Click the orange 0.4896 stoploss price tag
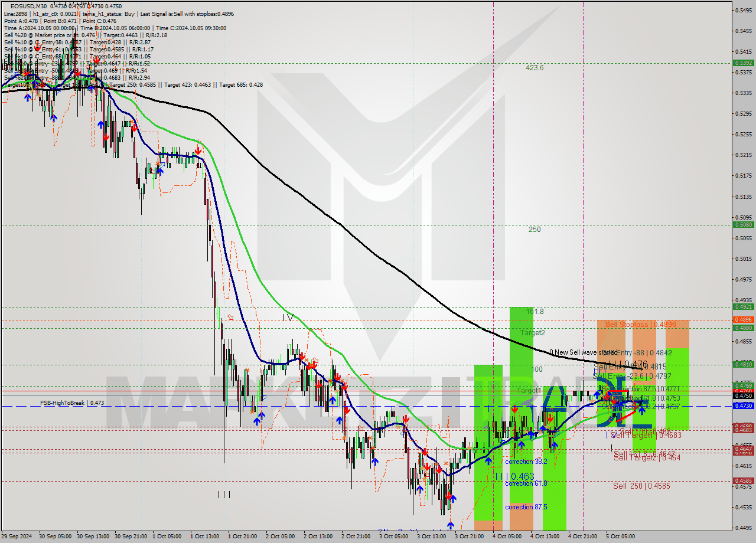This screenshot has width=756, height=543. click(742, 319)
